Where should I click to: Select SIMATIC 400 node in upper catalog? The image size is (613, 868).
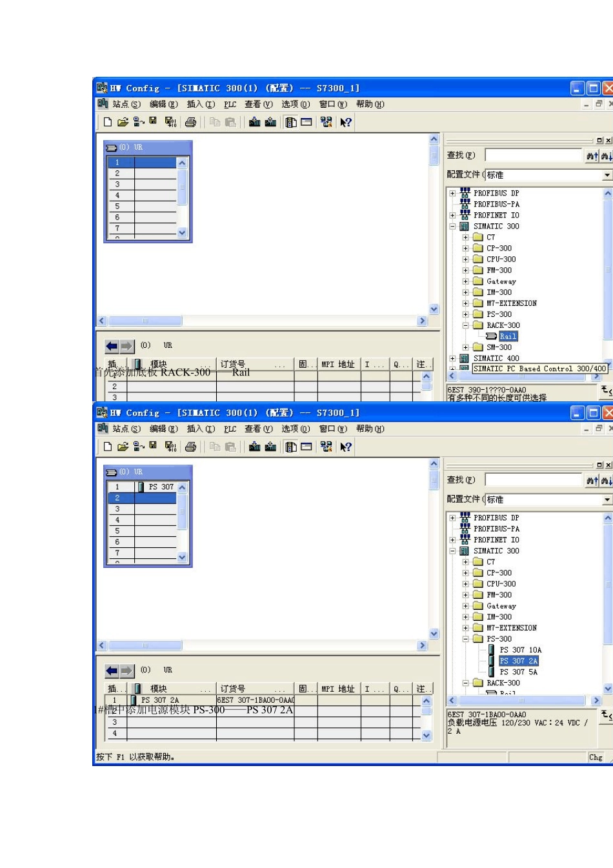pos(496,358)
